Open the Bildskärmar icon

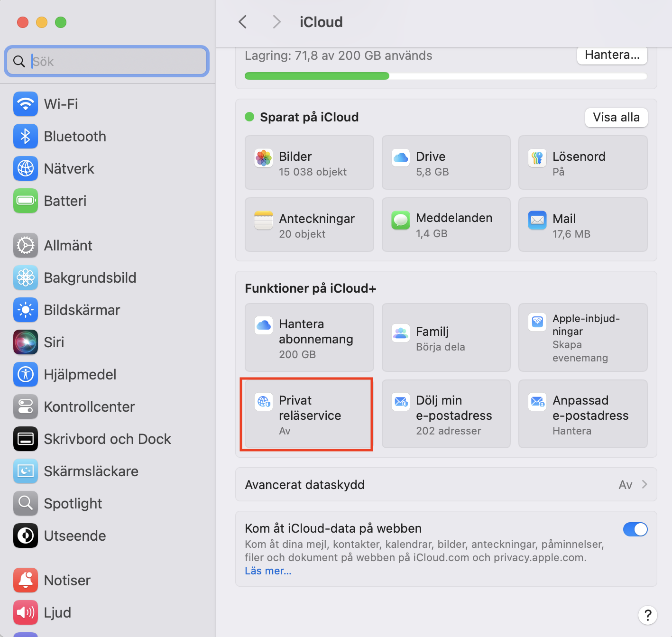point(26,310)
